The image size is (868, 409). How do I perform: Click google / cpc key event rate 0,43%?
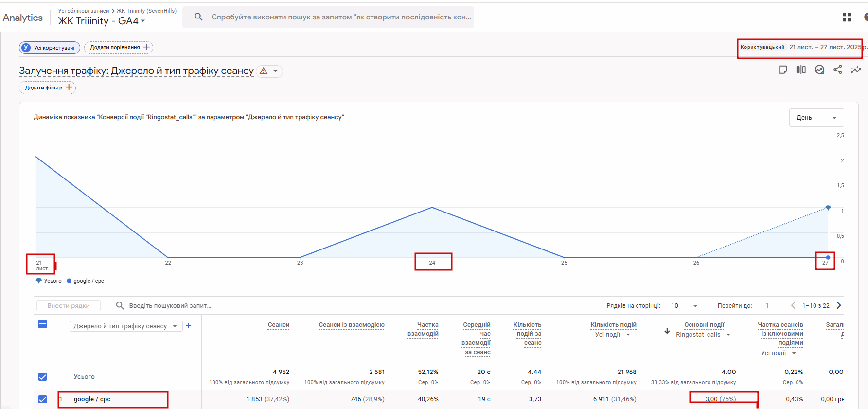(795, 399)
